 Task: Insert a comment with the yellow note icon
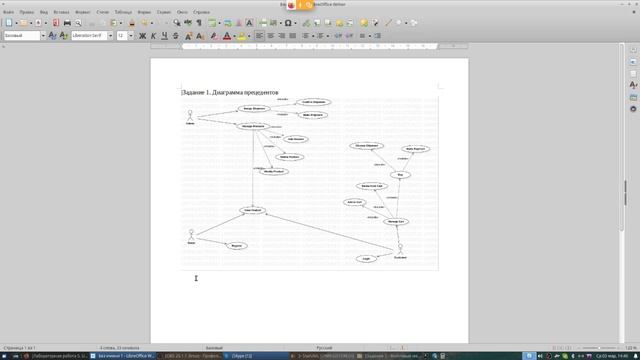364,23
